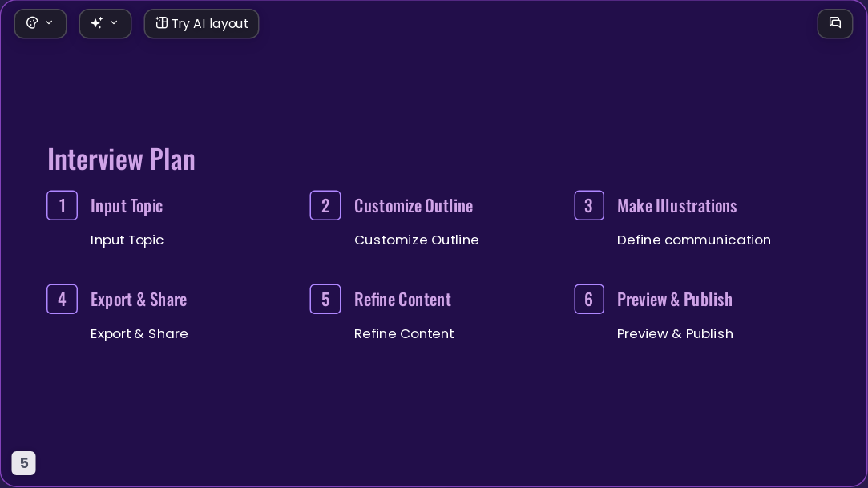Edit the Refine Content description text

click(x=404, y=333)
